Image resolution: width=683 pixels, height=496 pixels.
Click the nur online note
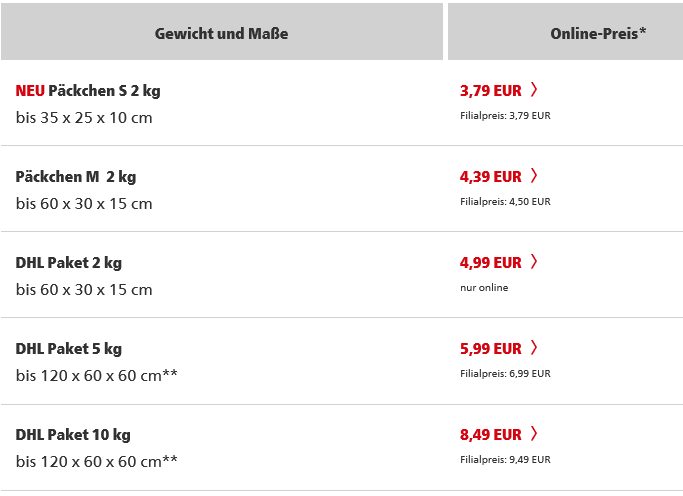click(484, 287)
